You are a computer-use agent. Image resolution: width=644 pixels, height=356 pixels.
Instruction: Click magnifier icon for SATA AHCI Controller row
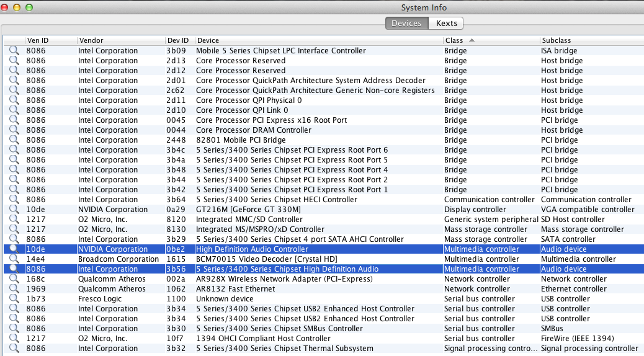[13, 239]
